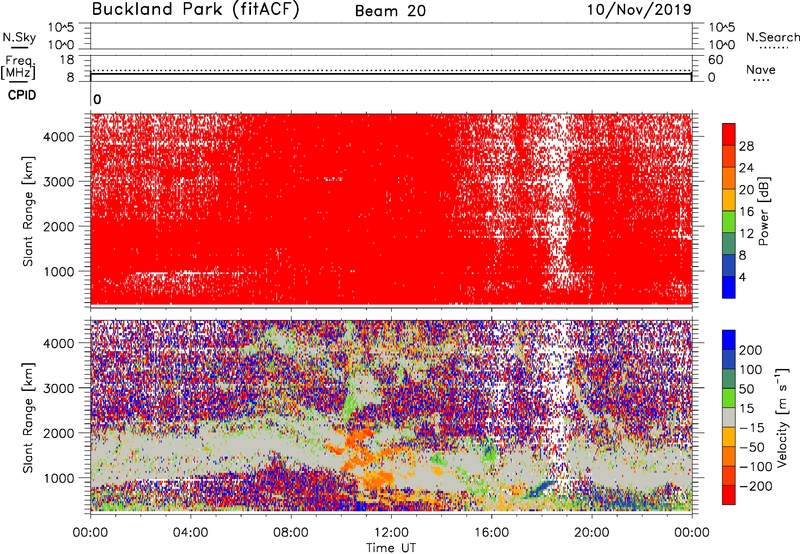
Task: Click '1000' on the velocity panel range axis
Action: (58, 478)
